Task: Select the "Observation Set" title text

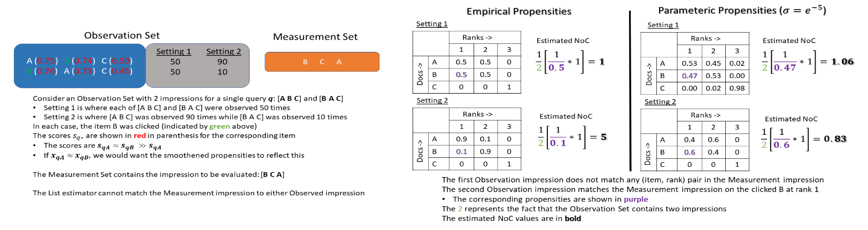Action: [x=122, y=35]
